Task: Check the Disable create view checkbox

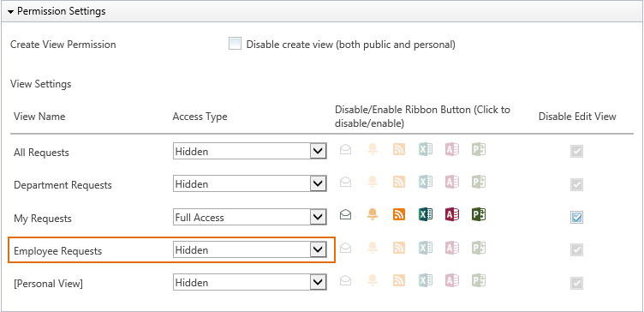Action: coord(235,44)
